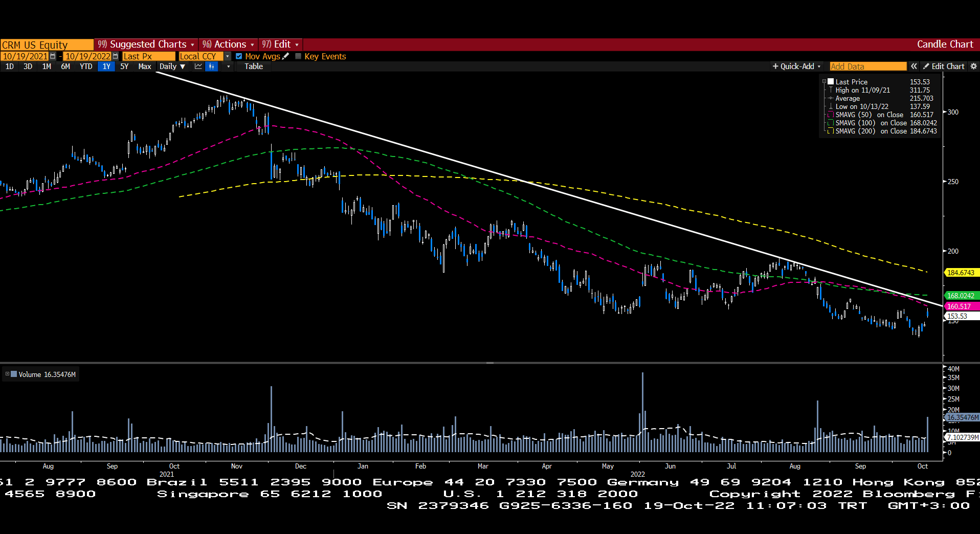The height and width of the screenshot is (534, 980).
Task: Open the start date calendar picker icon
Action: coord(53,56)
